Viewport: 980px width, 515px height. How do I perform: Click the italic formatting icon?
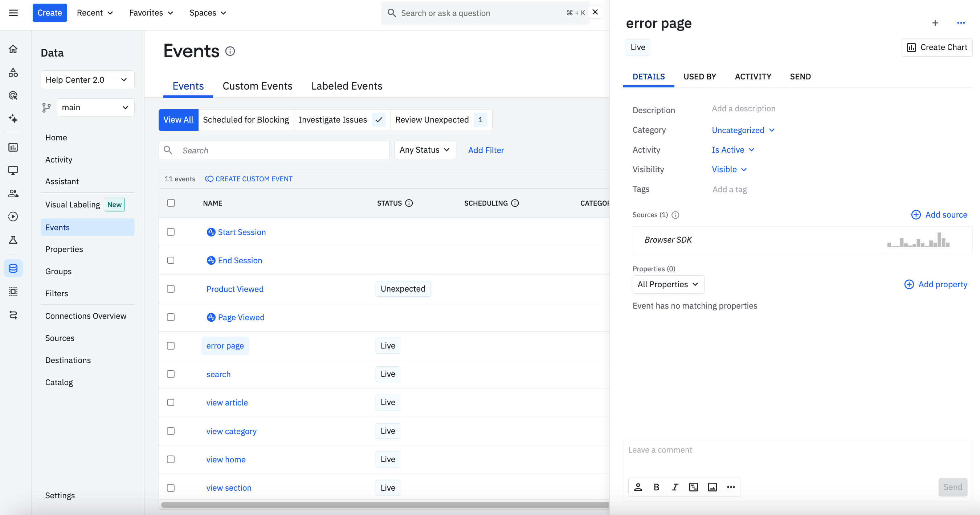tap(675, 487)
